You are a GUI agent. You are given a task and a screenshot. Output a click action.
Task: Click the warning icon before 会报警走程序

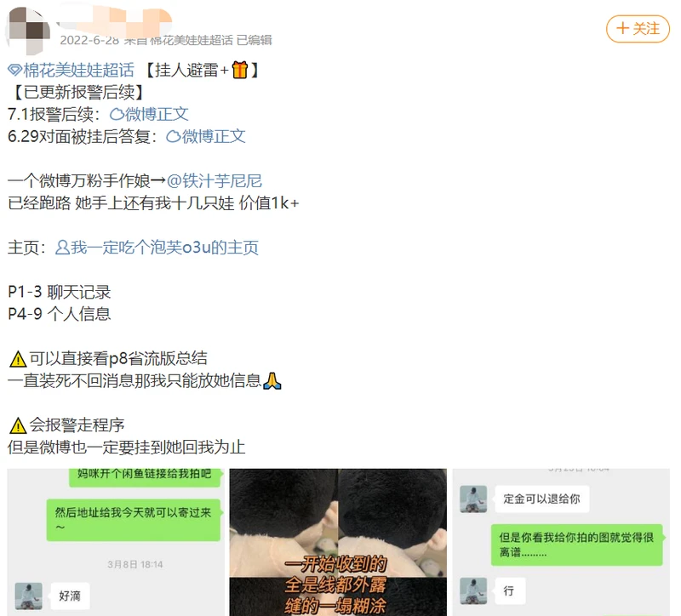coord(18,425)
